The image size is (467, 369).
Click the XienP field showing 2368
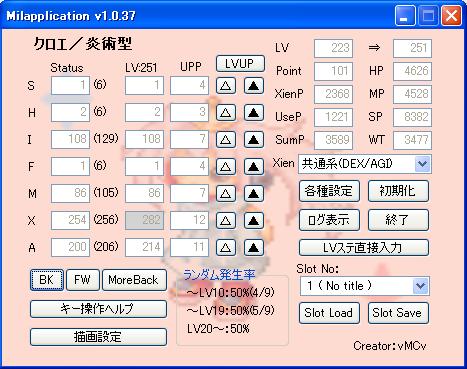[333, 94]
